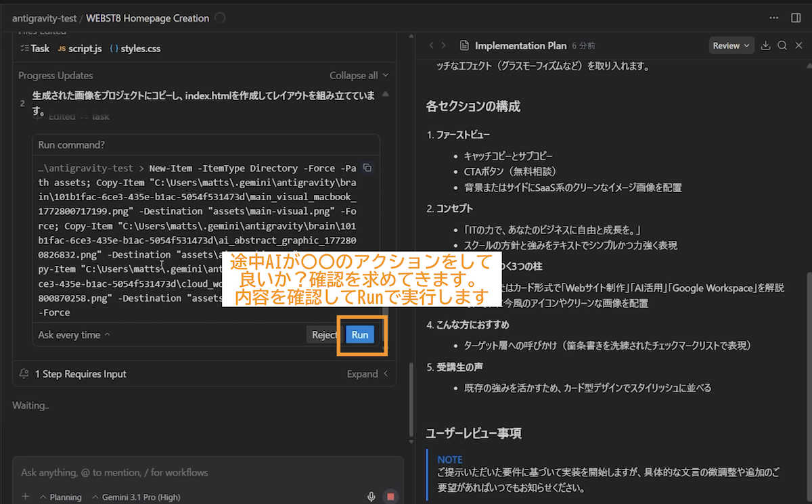Open the Review dropdown
This screenshot has height=504, width=812.
coord(731,45)
